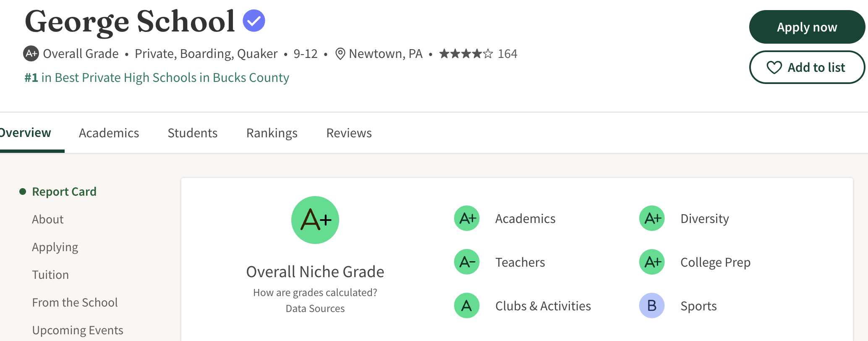Add school to list with heart button

[x=807, y=67]
